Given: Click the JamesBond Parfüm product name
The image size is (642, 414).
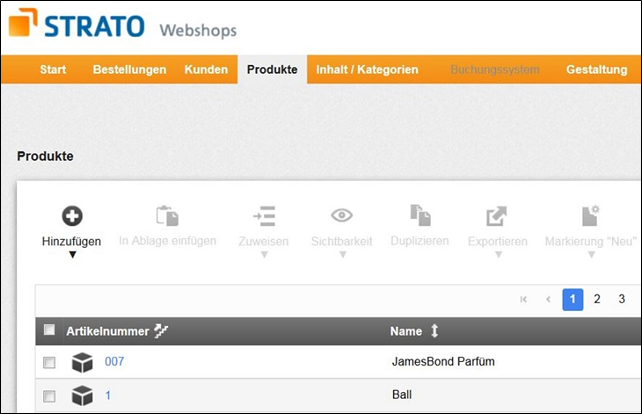Looking at the screenshot, I should pos(443,362).
